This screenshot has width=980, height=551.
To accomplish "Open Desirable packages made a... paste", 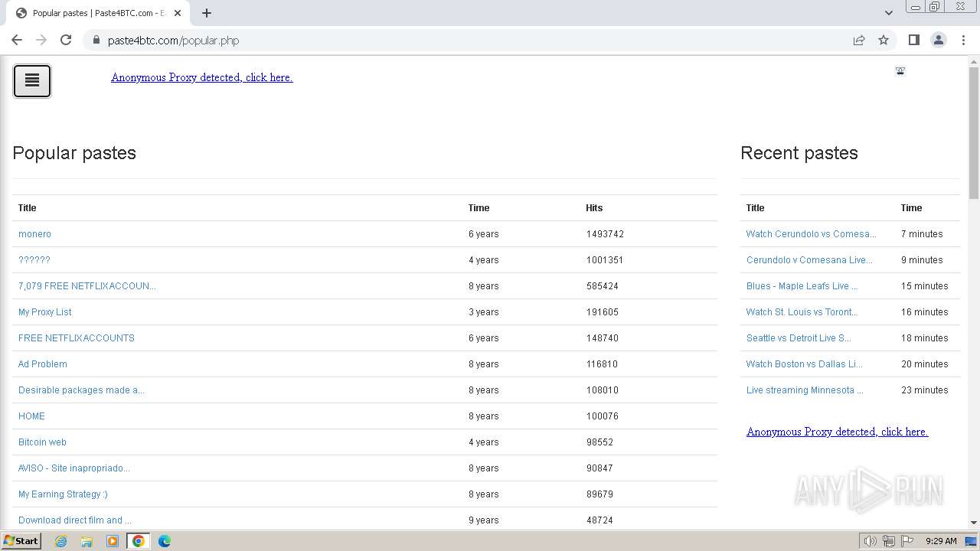I will (x=81, y=390).
